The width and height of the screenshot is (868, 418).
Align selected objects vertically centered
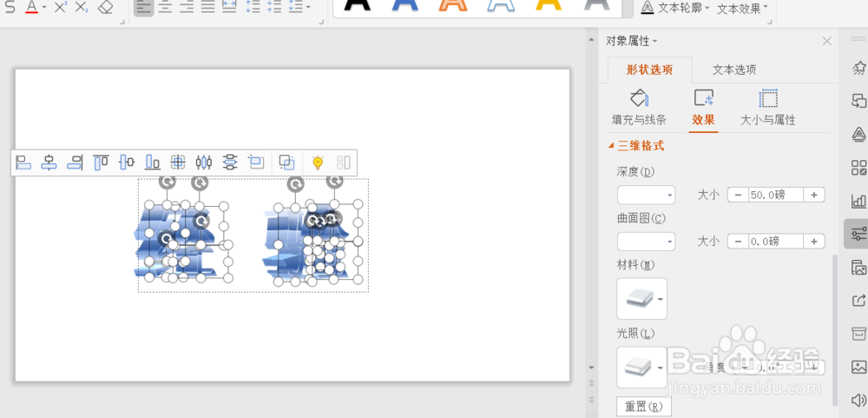click(x=127, y=163)
